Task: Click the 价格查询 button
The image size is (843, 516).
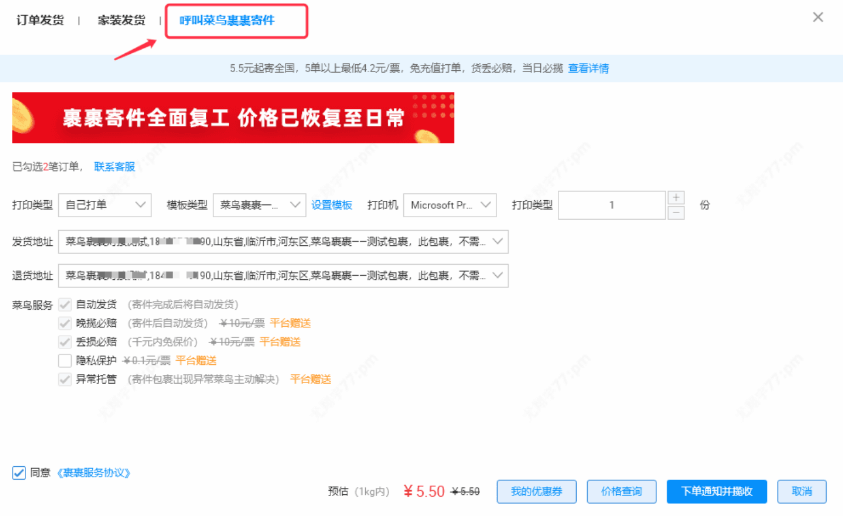Action: [x=621, y=491]
